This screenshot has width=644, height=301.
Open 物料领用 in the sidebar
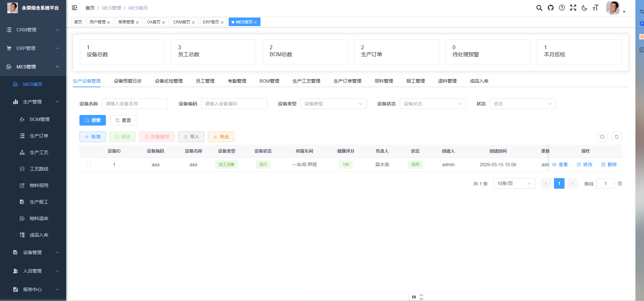pyautogui.click(x=33, y=185)
